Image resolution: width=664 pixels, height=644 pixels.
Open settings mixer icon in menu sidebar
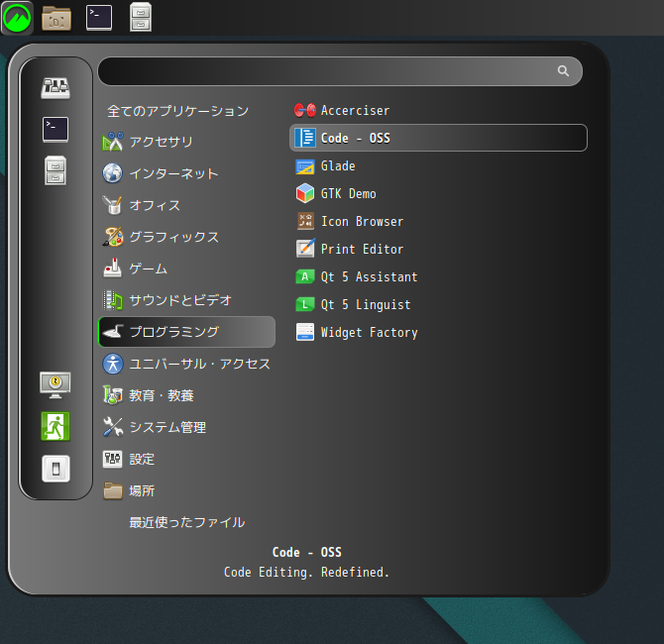pyautogui.click(x=55, y=88)
